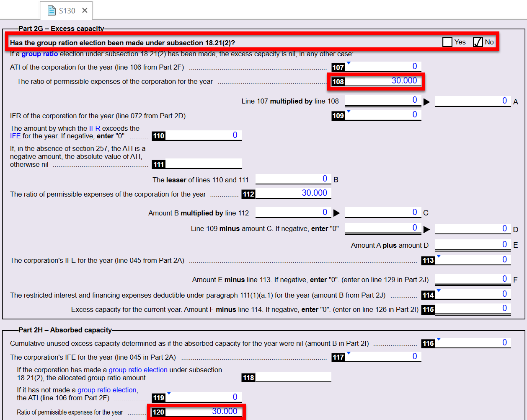This screenshot has width=527, height=420.
Task: Open group ratio election link above line 119
Action: [107, 390]
